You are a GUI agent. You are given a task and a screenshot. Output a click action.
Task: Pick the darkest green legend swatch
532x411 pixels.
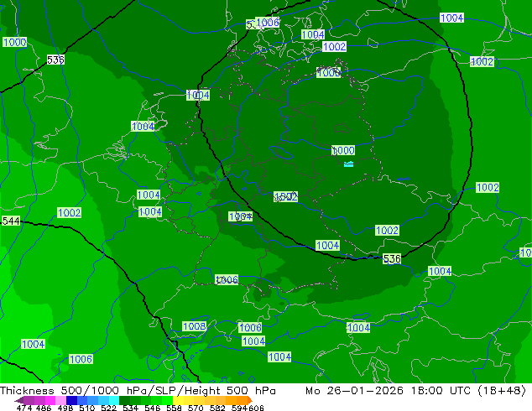(124, 400)
